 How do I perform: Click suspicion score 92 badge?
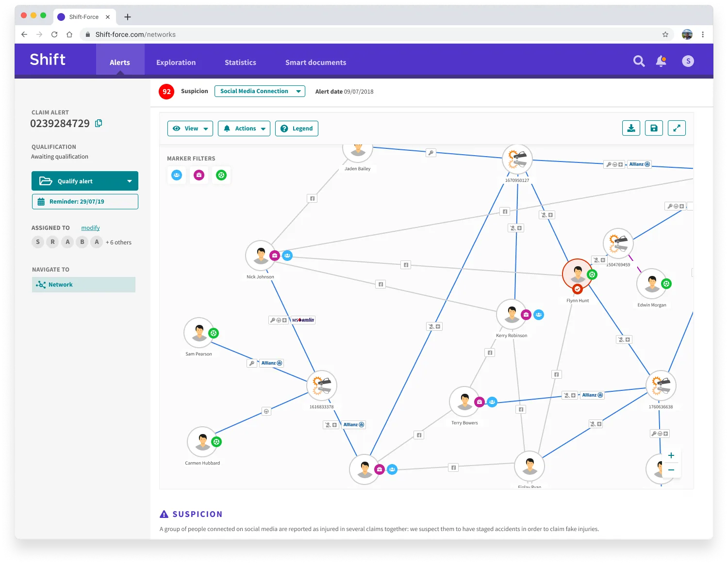166,91
